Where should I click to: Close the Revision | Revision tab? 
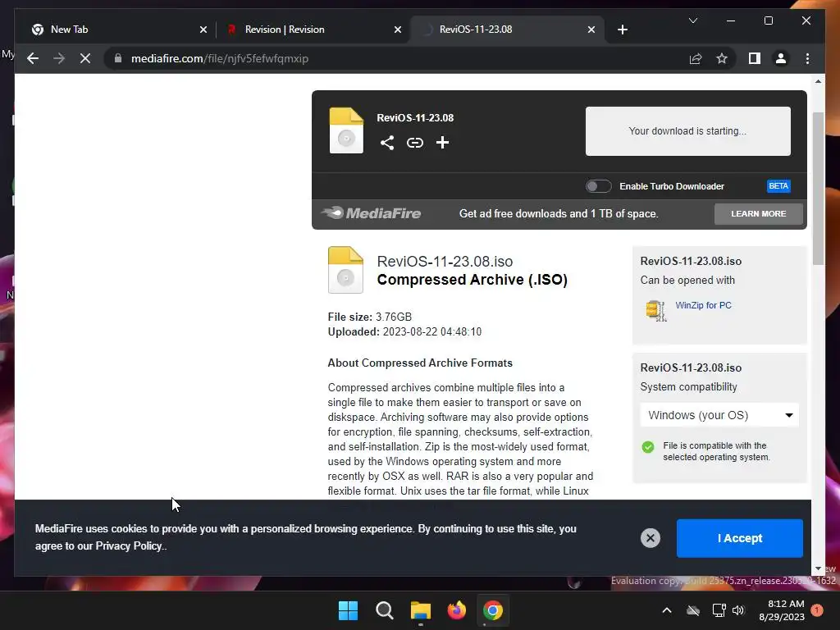(x=398, y=30)
